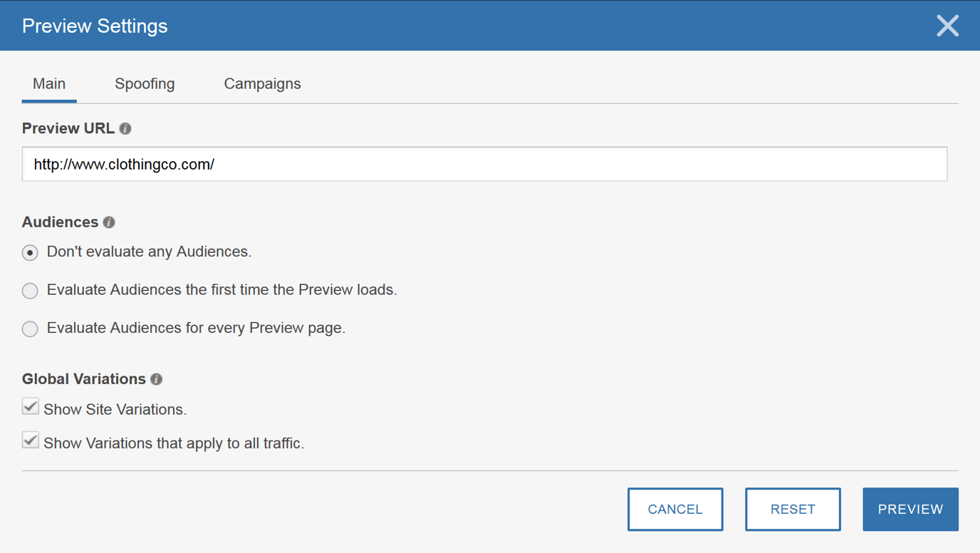Select "Don't evaluate any Audiences" radio button
Image resolution: width=980 pixels, height=553 pixels.
tap(30, 252)
